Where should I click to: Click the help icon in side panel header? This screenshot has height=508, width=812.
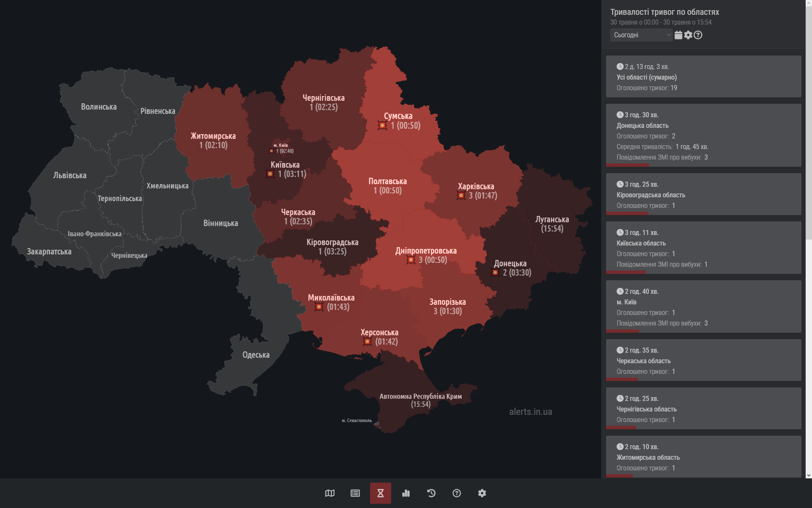[x=698, y=35]
